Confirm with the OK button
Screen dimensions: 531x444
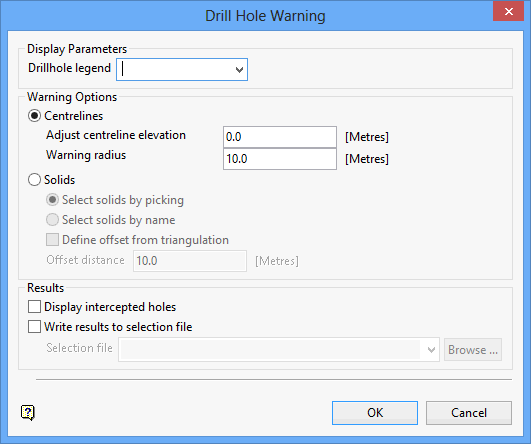pyautogui.click(x=375, y=413)
